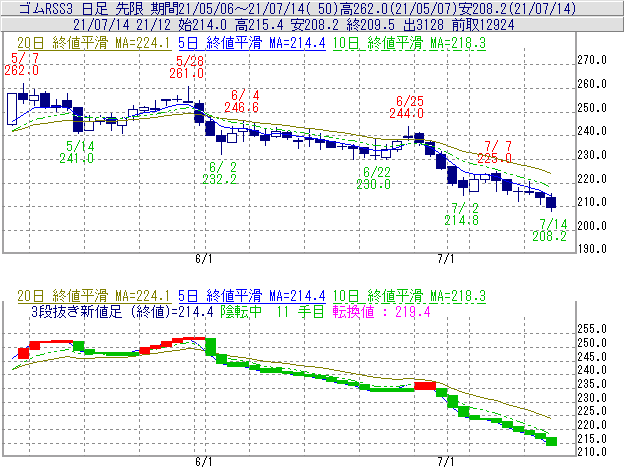Select the lower chart 5日 終値平滑 MA=214.4 legend

point(252,296)
